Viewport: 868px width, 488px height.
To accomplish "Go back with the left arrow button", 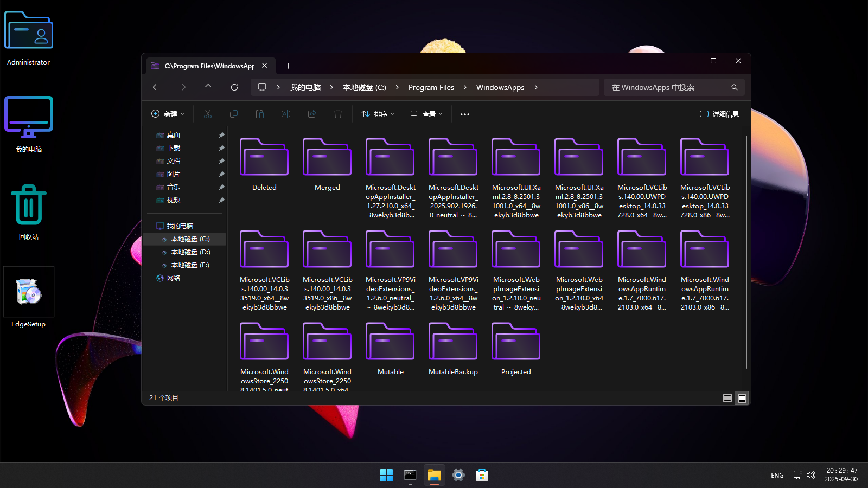I will 156,87.
